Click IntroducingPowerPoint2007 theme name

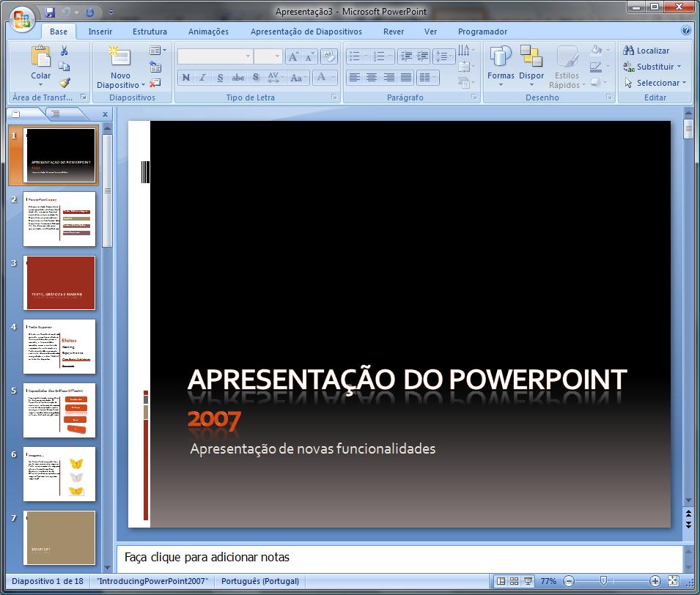[152, 581]
